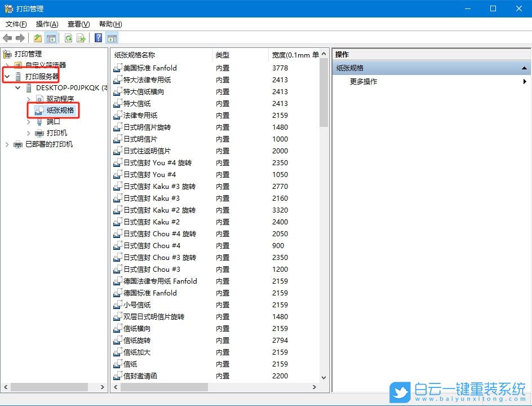Expand the 端口 tree node
Screen dimensions: 532x406
click(28, 121)
